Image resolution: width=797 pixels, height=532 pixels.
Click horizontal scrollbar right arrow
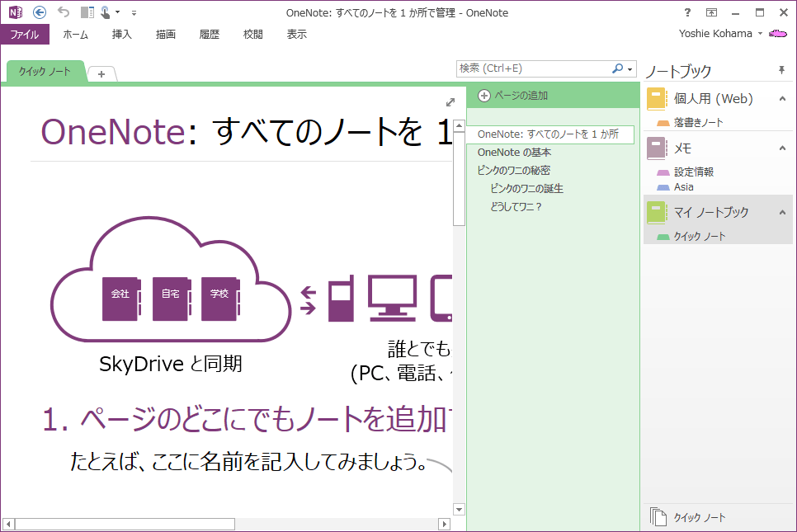(x=444, y=524)
